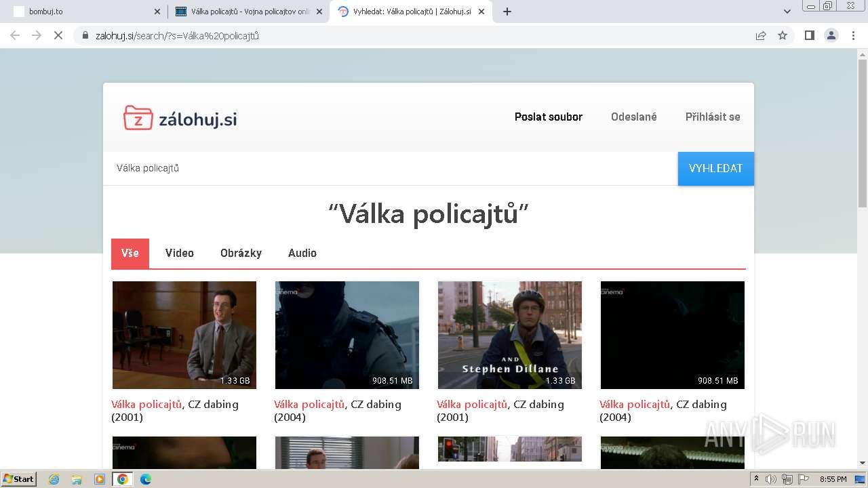Select the Video filter tab
The image size is (868, 488).
tap(180, 253)
